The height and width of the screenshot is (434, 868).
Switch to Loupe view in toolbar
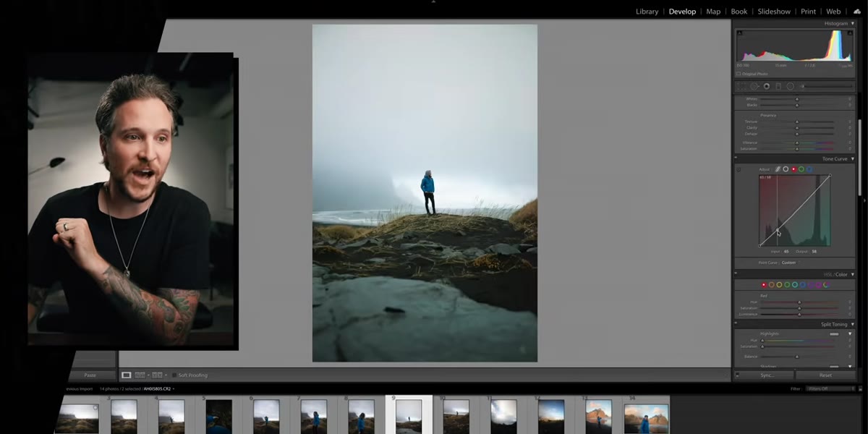pyautogui.click(x=126, y=375)
